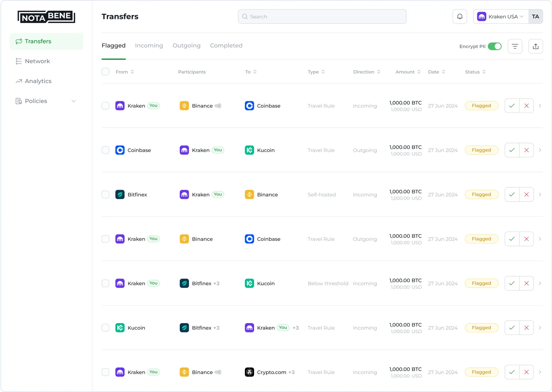This screenshot has height=392, width=552.
Task: Click the Participants column header
Action: tap(192, 72)
